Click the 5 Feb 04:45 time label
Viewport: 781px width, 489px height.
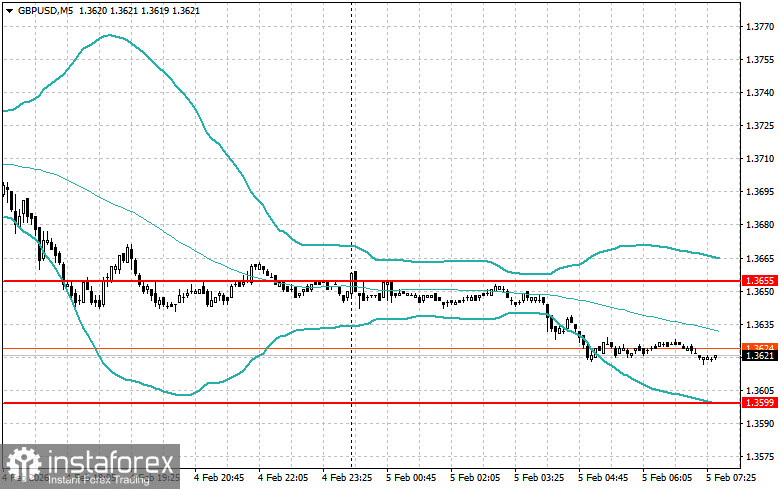pyautogui.click(x=603, y=478)
